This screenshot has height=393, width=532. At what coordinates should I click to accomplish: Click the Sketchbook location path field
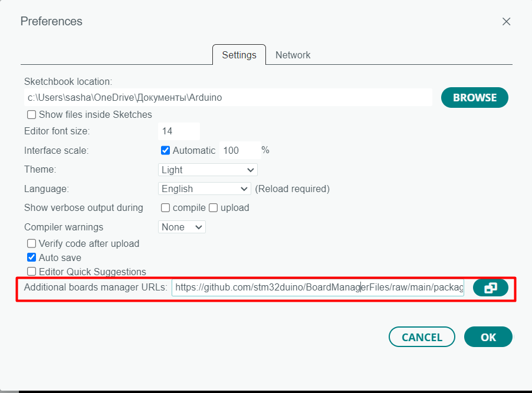pos(228,98)
